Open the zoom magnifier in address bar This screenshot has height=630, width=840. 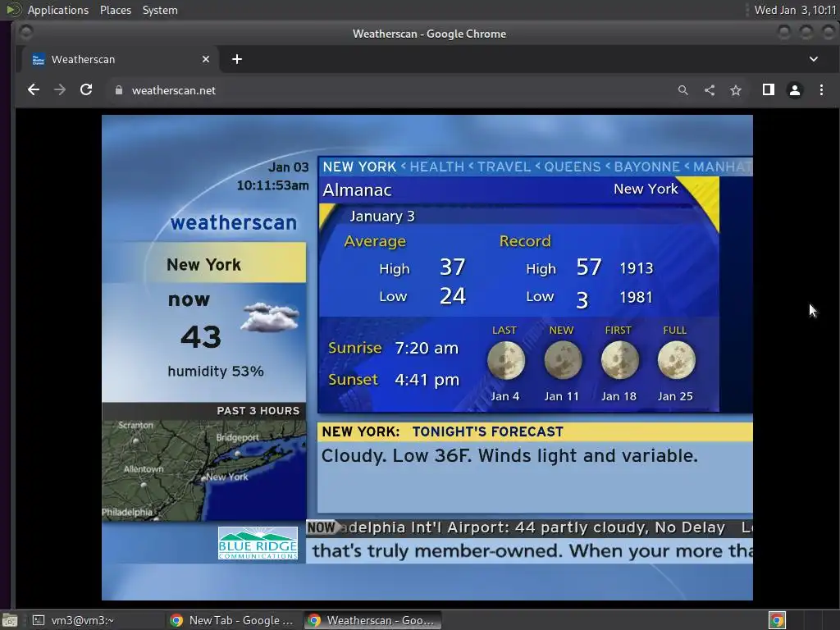pyautogui.click(x=682, y=90)
